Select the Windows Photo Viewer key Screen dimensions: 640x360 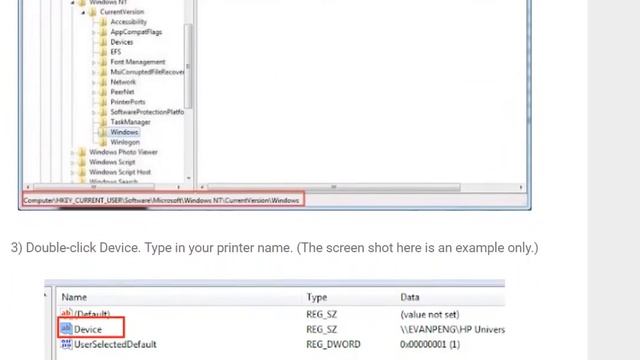tap(123, 152)
